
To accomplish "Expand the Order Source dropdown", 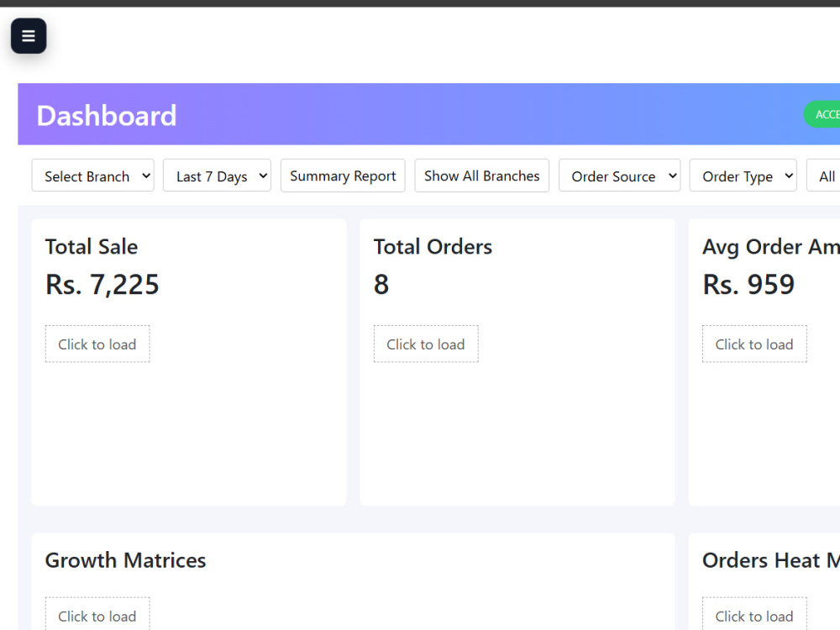I will point(619,176).
